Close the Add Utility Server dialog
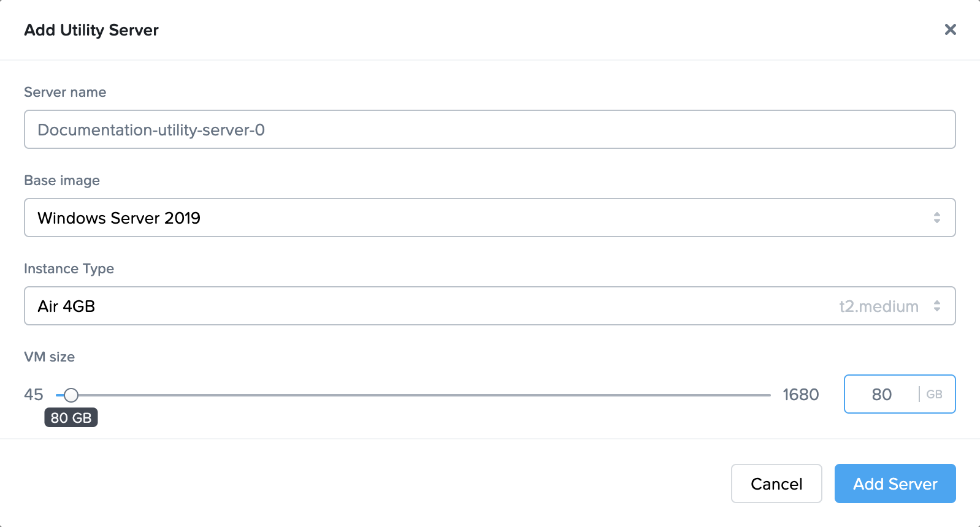 [951, 29]
